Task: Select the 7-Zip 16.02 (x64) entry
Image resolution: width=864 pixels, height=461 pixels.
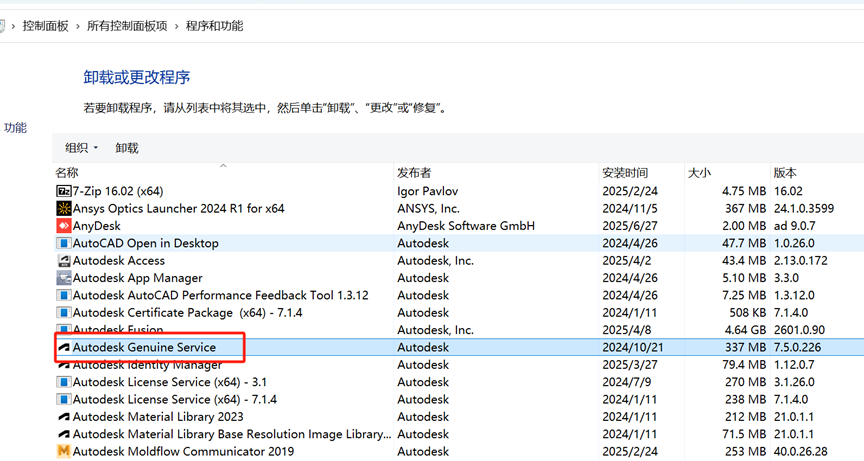Action: 118,191
